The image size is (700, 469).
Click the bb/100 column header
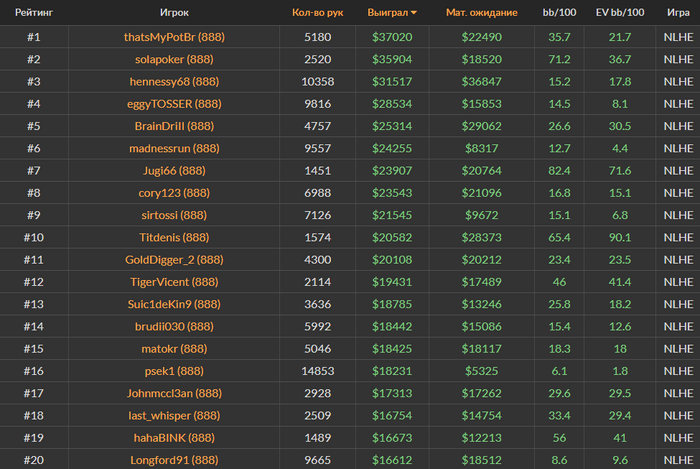(x=559, y=12)
